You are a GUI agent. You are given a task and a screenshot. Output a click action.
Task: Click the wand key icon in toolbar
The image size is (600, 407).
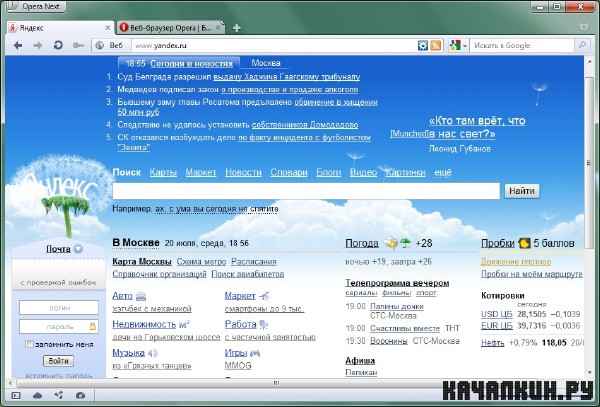point(78,46)
